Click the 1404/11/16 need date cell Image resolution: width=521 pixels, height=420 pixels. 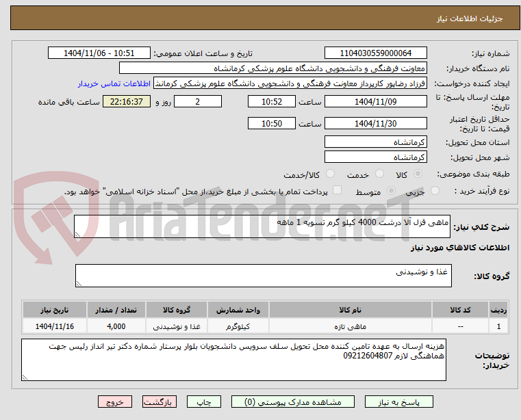pyautogui.click(x=55, y=326)
